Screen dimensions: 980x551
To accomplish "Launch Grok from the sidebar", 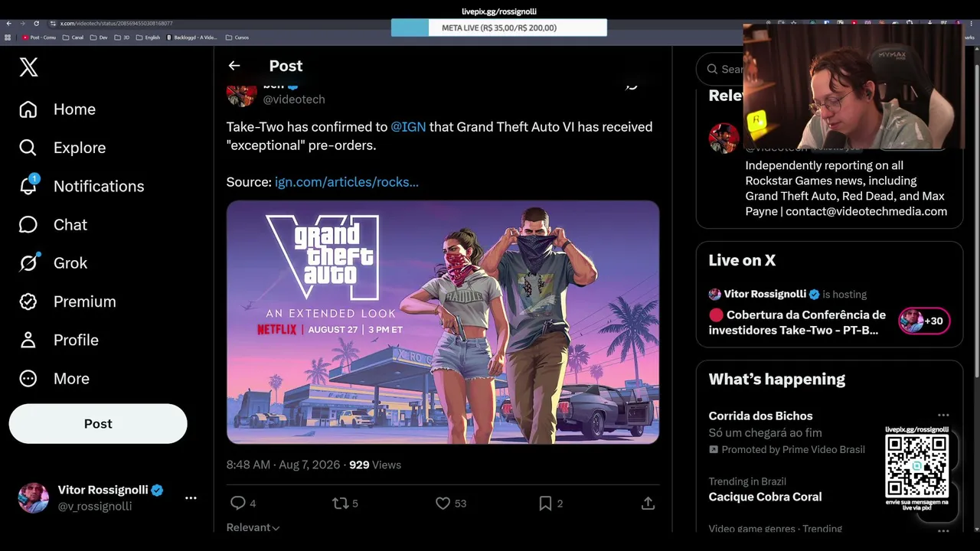I will tap(53, 263).
